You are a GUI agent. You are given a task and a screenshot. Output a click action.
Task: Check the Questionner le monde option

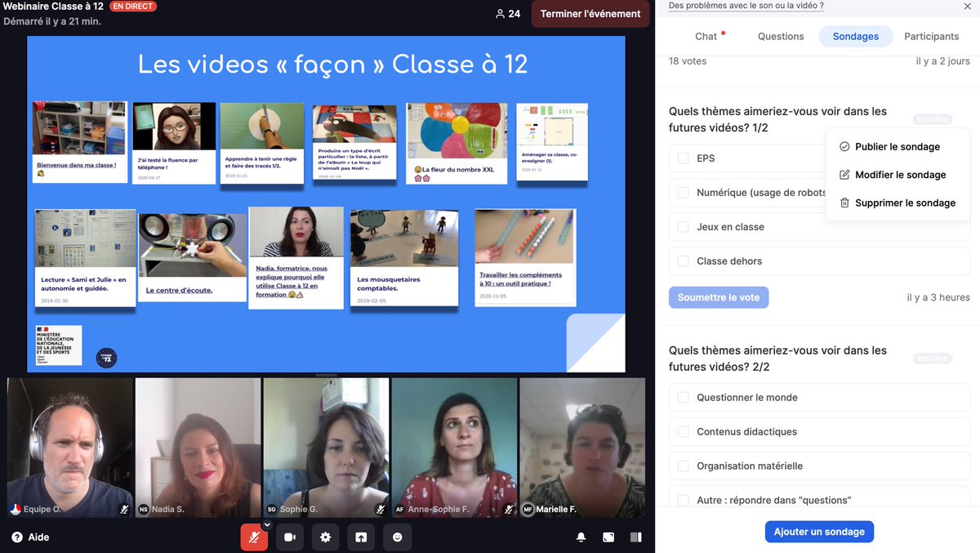point(683,398)
